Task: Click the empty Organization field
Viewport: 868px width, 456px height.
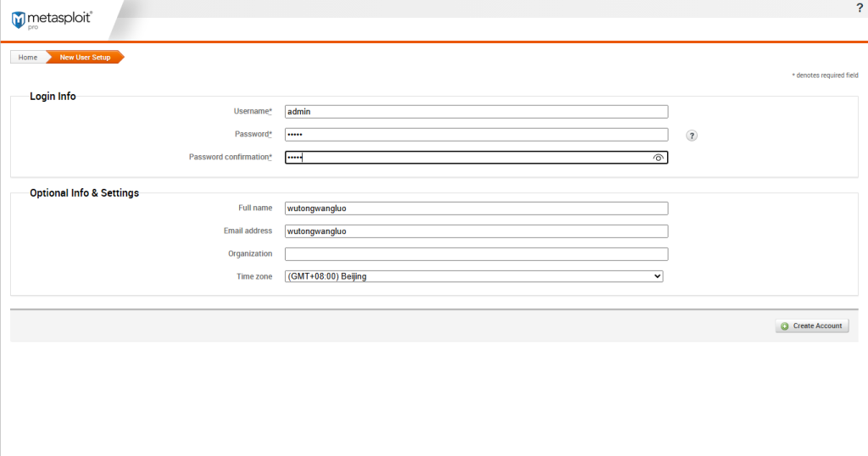Action: 476,254
